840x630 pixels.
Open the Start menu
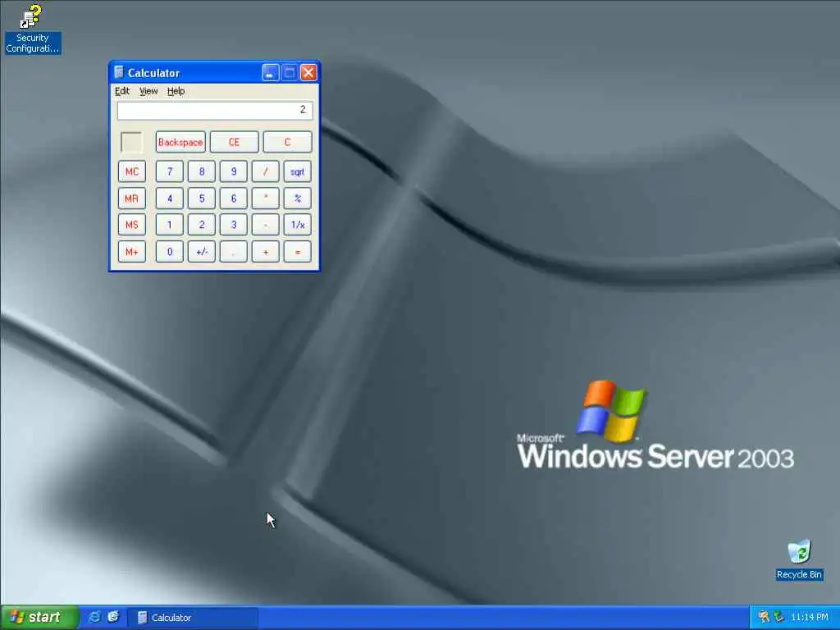[x=39, y=617]
